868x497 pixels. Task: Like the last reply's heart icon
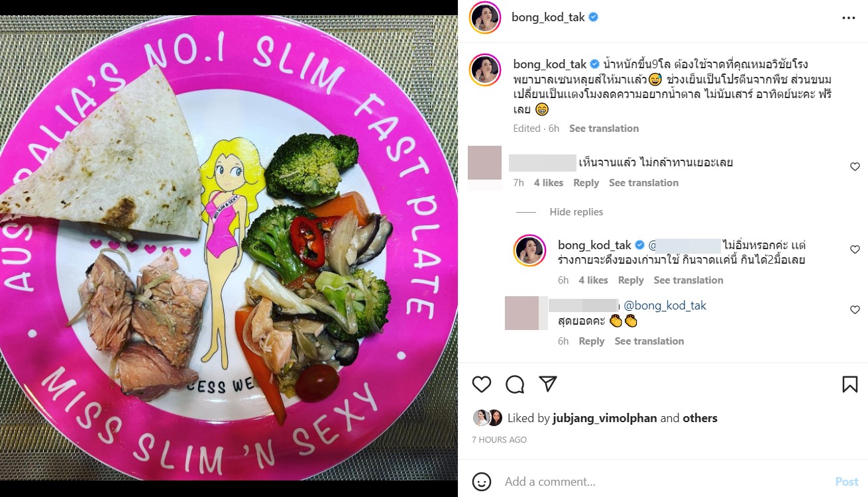(855, 310)
